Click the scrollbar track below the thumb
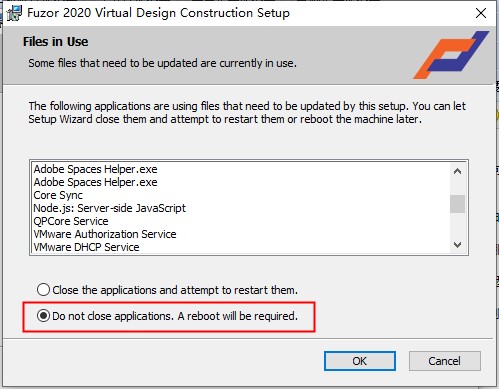Viewport: 499px width, 389px height. (x=457, y=225)
